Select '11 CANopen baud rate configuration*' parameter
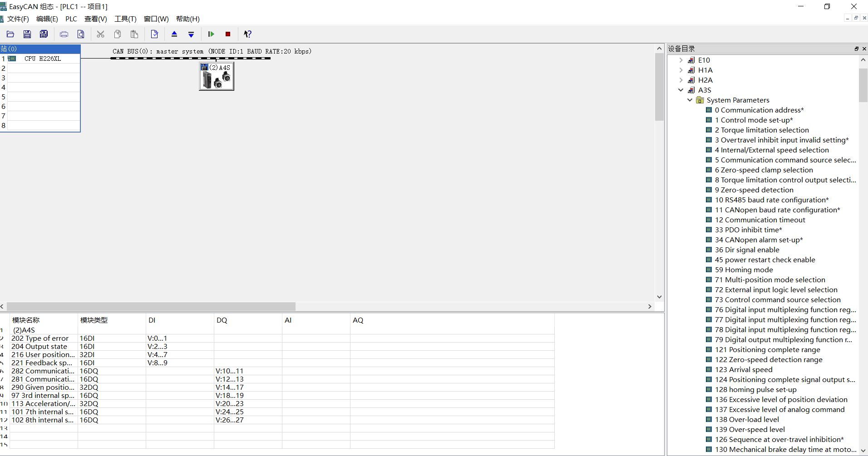The width and height of the screenshot is (868, 456). coord(777,210)
